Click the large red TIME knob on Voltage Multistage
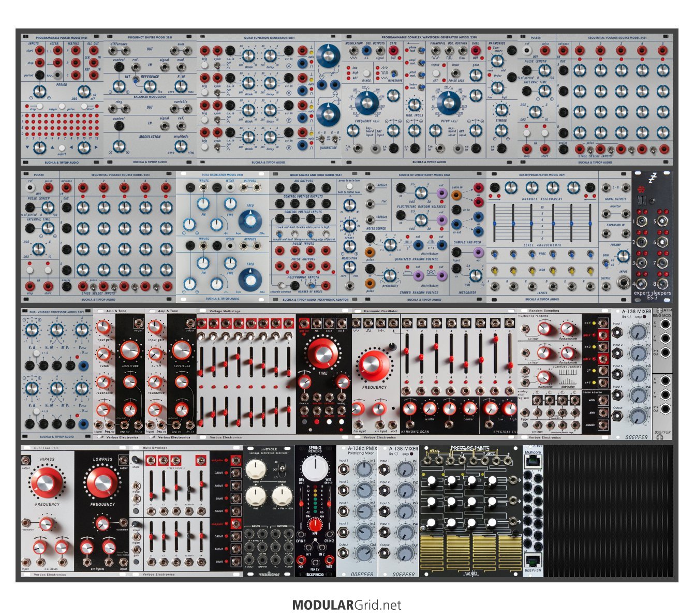 (322, 353)
